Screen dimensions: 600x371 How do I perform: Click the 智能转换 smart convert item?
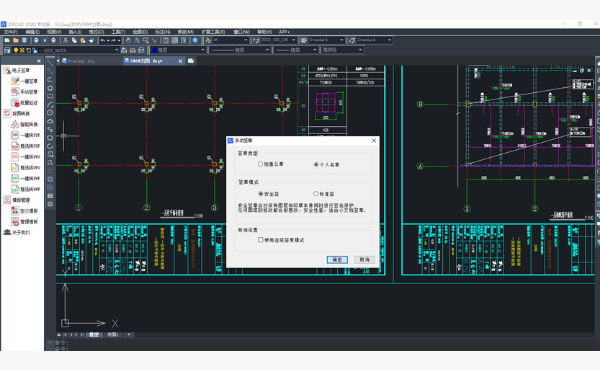[25, 124]
